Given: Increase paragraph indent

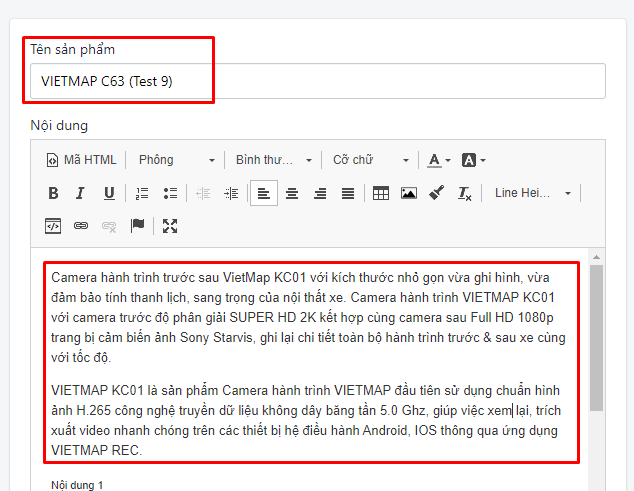Looking at the screenshot, I should 231,193.
